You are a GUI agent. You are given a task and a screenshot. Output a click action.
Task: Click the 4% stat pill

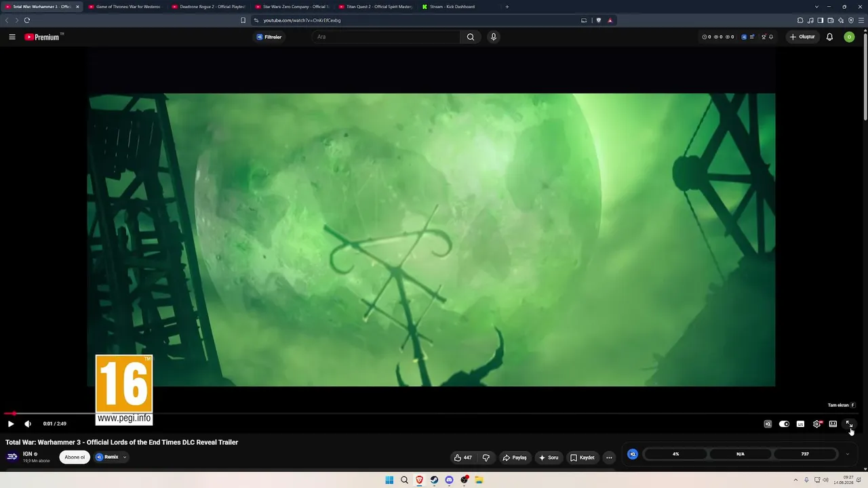coord(676,454)
